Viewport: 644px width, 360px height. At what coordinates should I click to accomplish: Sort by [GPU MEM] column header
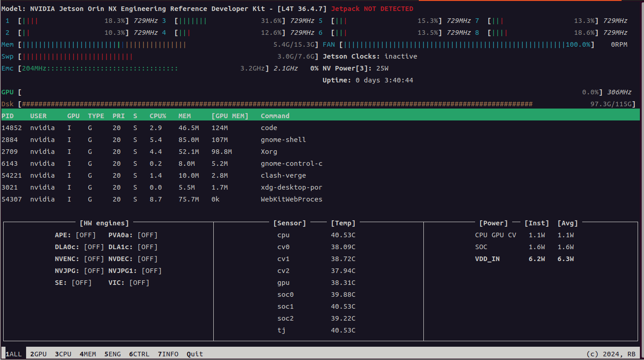(230, 116)
